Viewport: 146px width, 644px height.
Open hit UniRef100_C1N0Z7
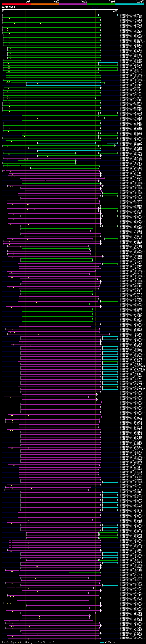(x=131, y=178)
